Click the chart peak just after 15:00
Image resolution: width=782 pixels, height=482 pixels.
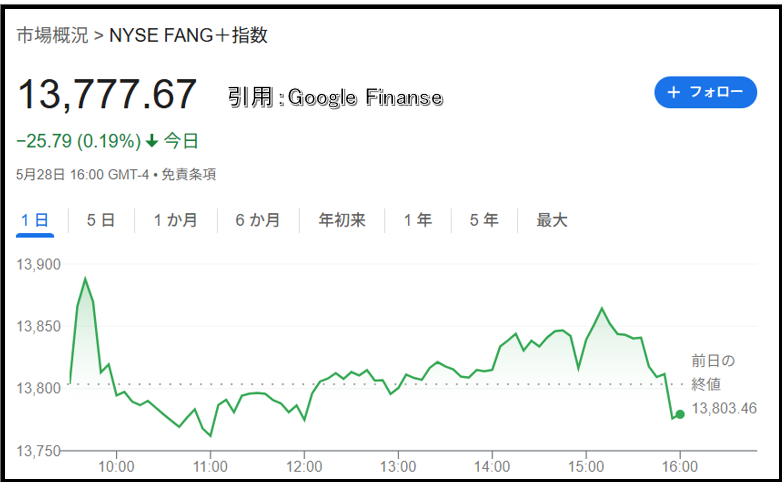602,308
